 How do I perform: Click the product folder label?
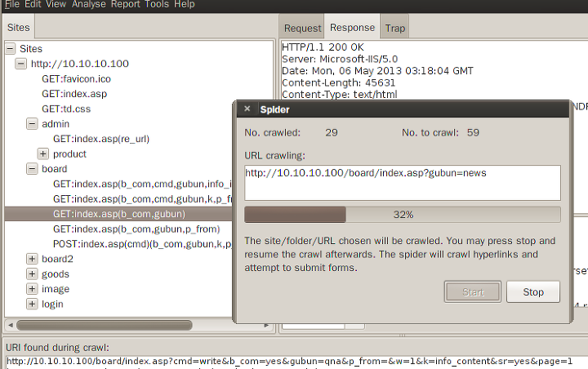(x=69, y=153)
